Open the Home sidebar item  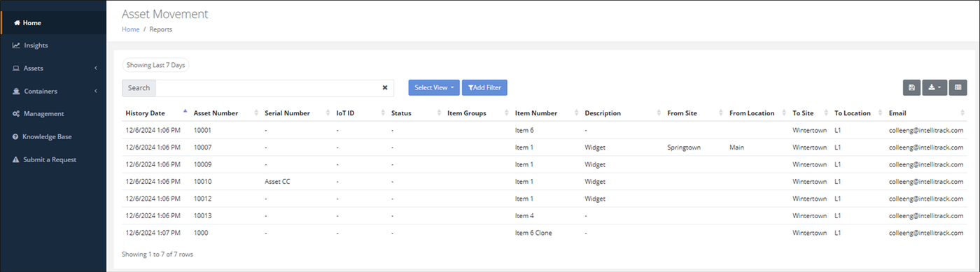pos(53,23)
